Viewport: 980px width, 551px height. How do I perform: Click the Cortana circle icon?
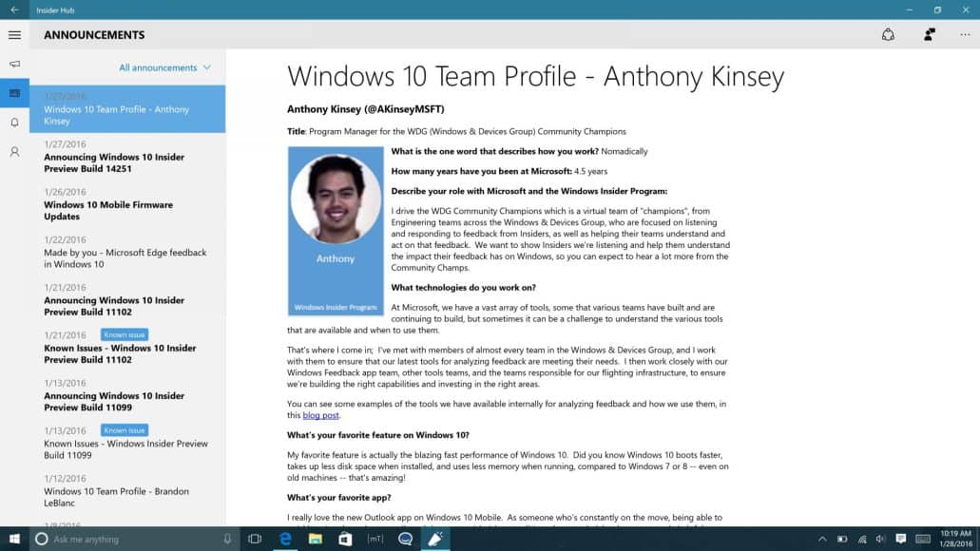(x=41, y=539)
